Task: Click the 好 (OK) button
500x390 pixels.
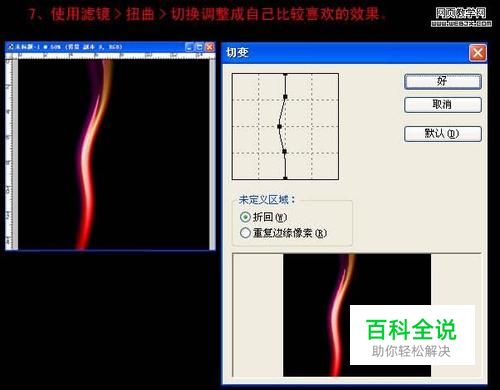Action: click(443, 82)
